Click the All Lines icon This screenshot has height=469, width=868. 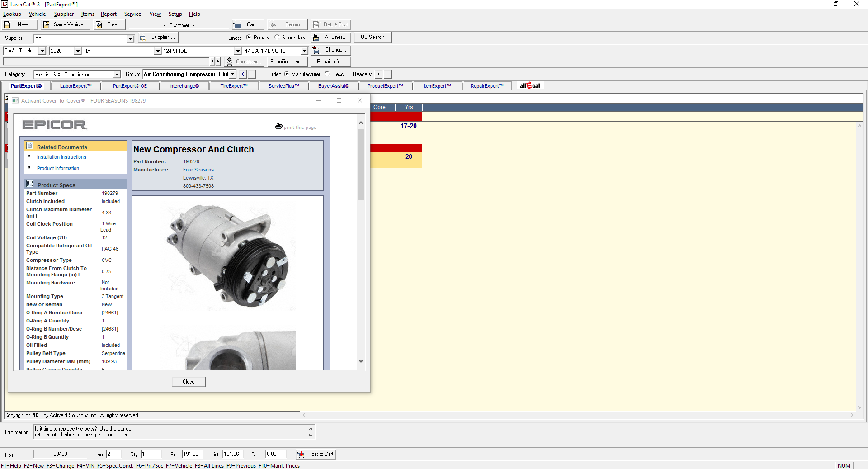point(316,38)
